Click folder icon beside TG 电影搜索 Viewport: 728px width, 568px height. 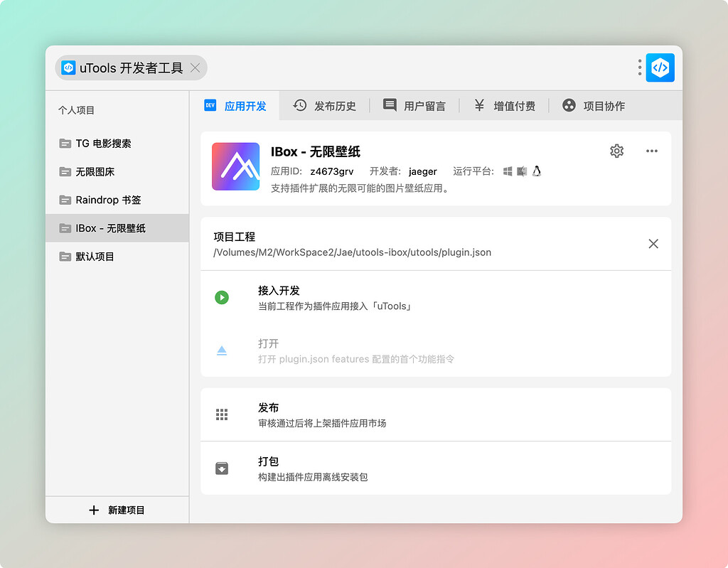click(65, 144)
